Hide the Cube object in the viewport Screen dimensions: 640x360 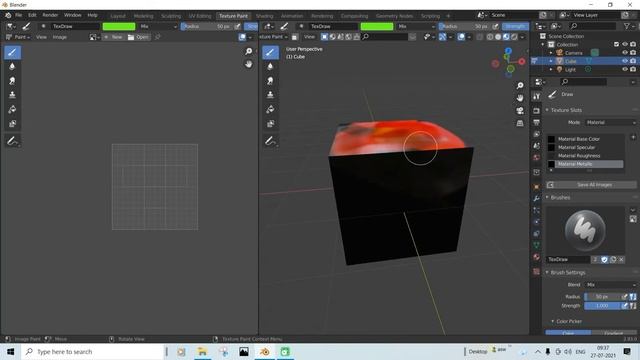625,61
